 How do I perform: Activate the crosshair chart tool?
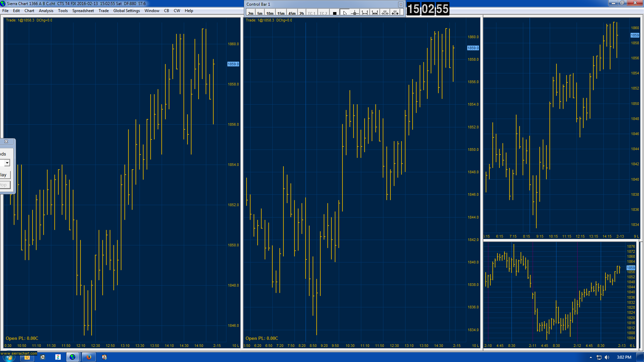tap(355, 13)
